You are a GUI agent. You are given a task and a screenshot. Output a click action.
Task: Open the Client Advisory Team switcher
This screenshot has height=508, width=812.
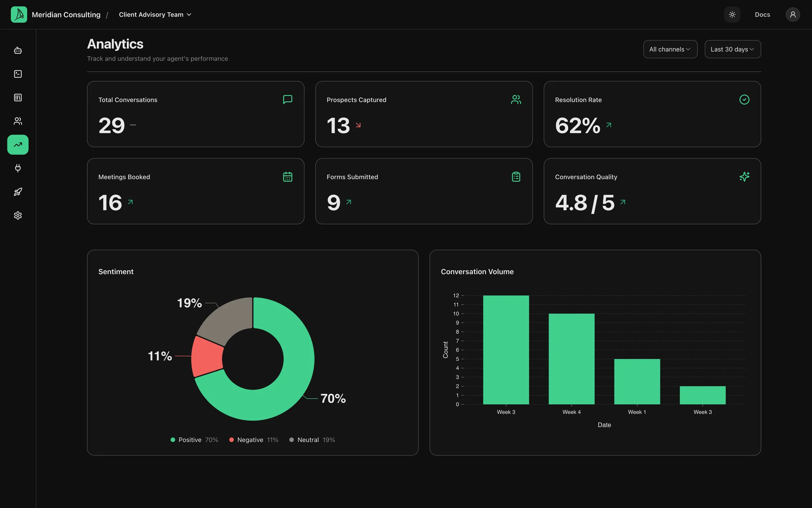click(x=155, y=15)
